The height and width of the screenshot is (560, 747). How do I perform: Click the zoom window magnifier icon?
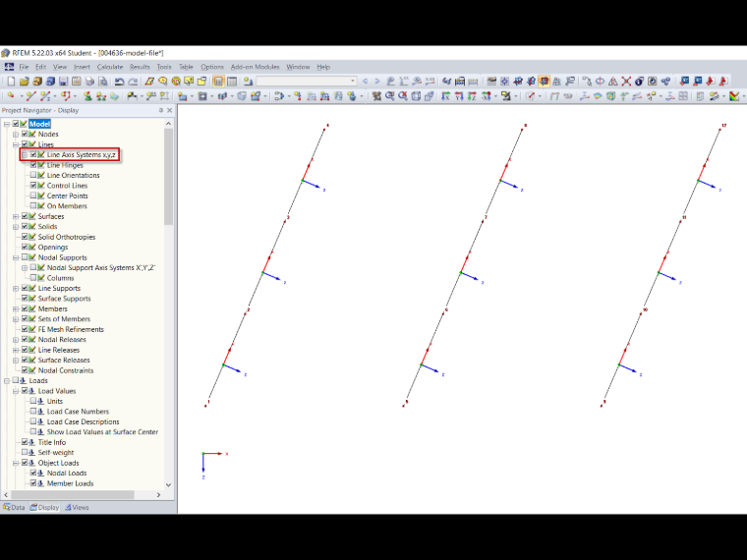coord(389,96)
